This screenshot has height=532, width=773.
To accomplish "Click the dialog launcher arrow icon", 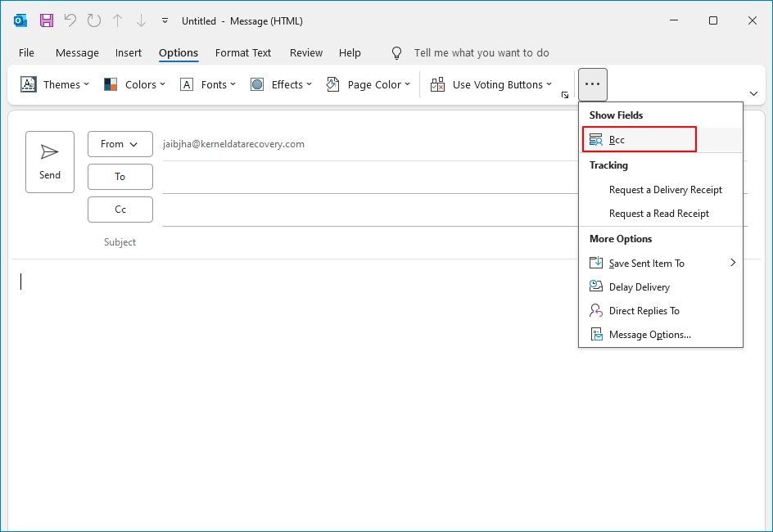I will click(x=565, y=95).
